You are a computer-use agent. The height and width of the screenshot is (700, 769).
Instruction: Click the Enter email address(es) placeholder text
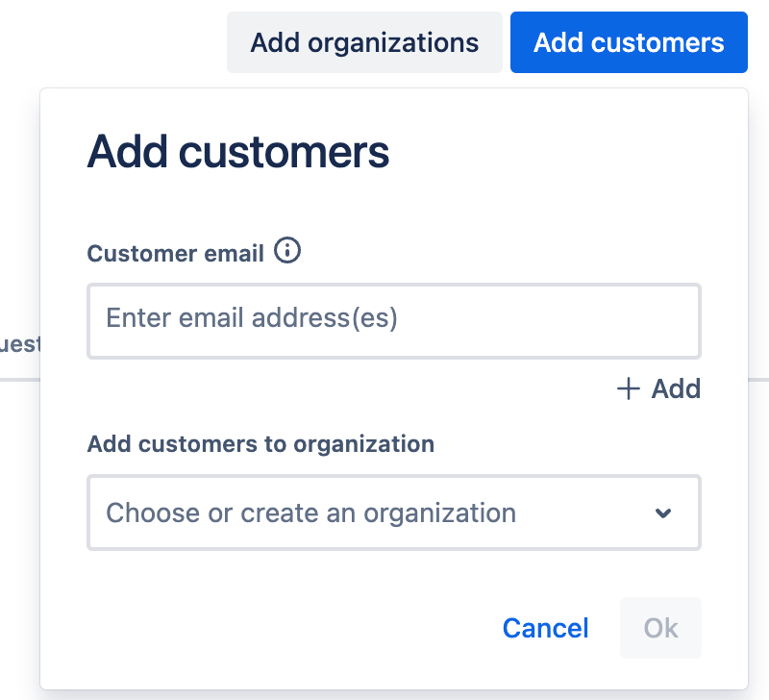(x=252, y=318)
